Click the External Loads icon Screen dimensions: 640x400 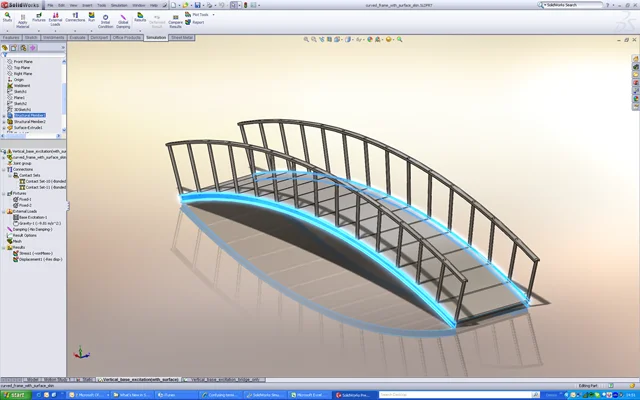click(x=55, y=19)
